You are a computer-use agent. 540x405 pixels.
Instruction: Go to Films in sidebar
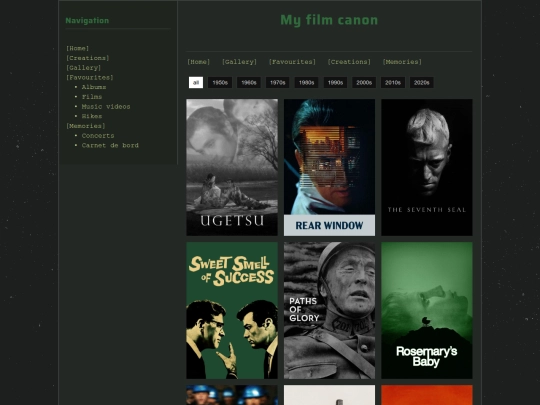click(x=92, y=97)
